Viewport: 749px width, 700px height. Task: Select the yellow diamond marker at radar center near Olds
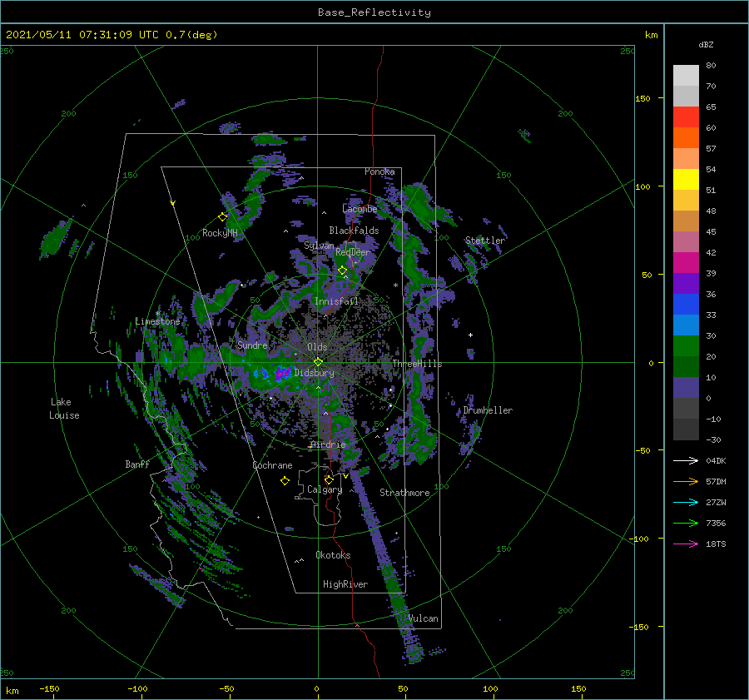pos(318,362)
